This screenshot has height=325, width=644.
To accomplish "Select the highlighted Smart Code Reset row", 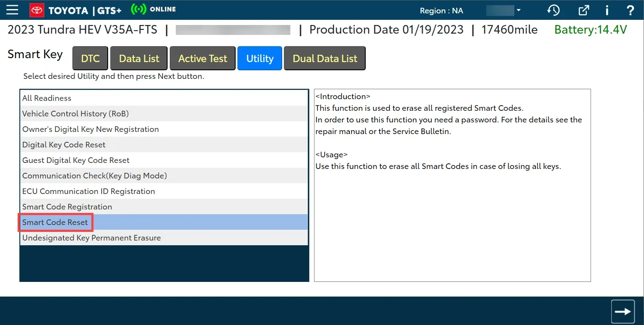I will tap(164, 222).
